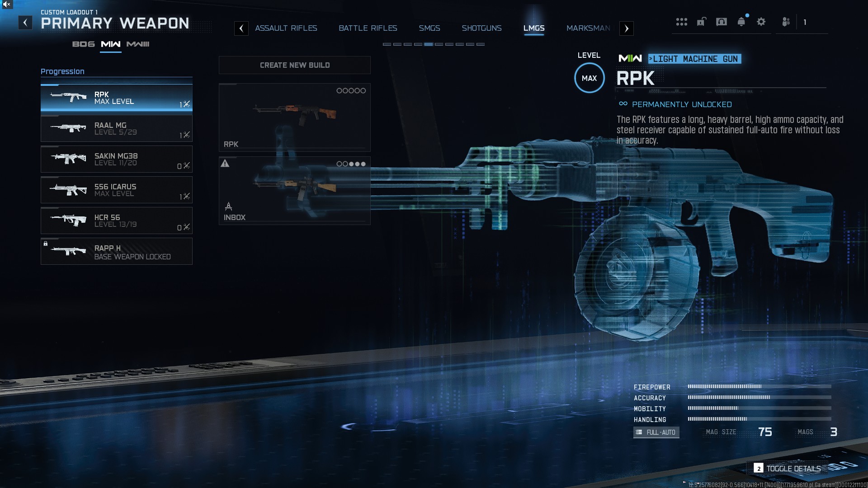The image size is (868, 488).
Task: Click the FIREPOWER stat bar
Action: [759, 387]
